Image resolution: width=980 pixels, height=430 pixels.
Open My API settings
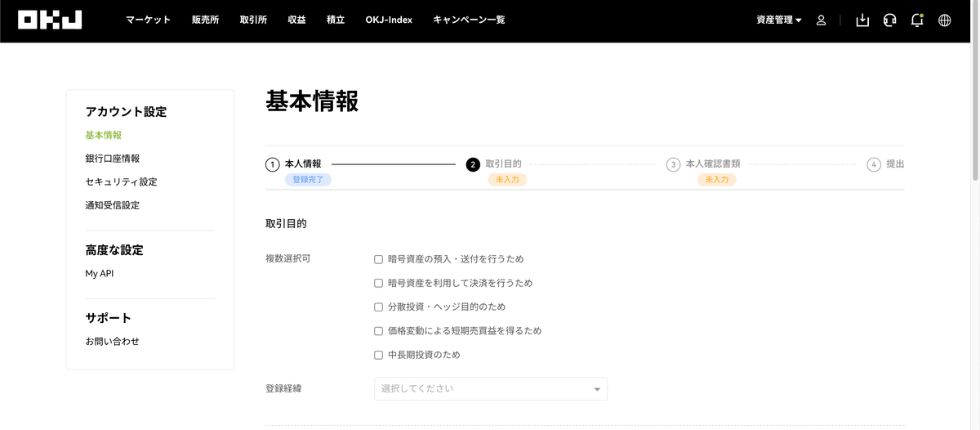coord(100,274)
